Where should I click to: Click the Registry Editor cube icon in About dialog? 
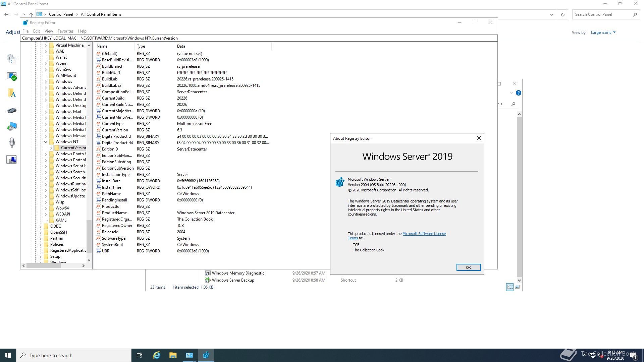click(x=340, y=182)
